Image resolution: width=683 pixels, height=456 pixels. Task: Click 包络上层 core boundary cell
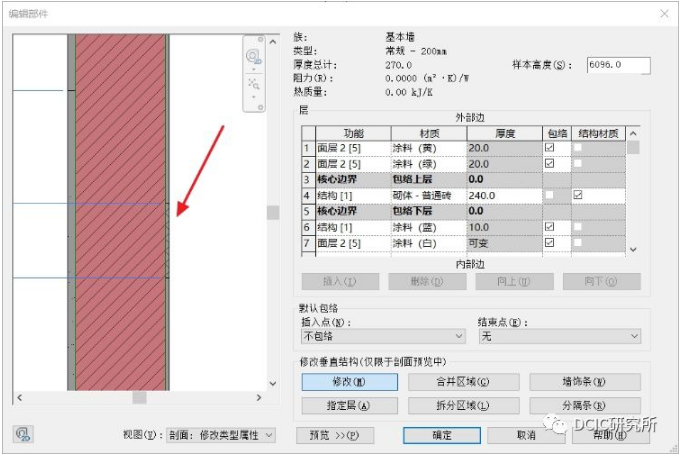pyautogui.click(x=429, y=179)
